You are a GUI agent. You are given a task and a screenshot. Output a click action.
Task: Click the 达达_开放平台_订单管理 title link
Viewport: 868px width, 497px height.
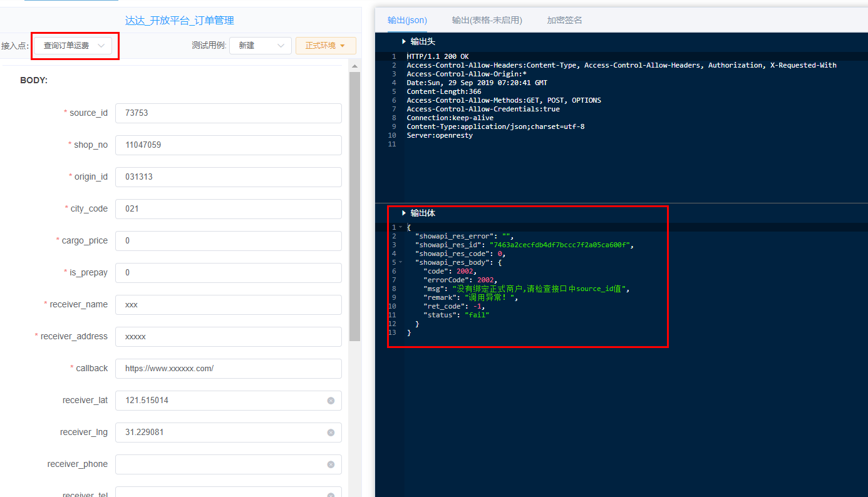click(x=180, y=21)
